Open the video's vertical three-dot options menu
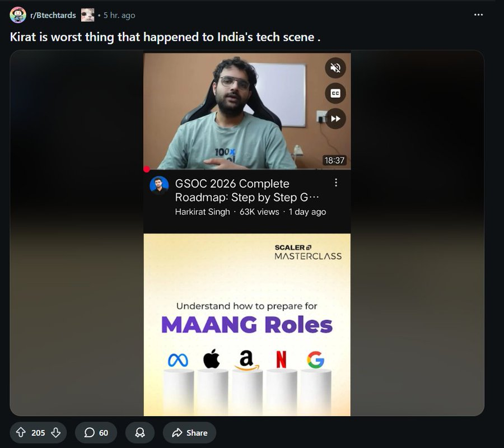The width and height of the screenshot is (504, 448). tap(336, 183)
